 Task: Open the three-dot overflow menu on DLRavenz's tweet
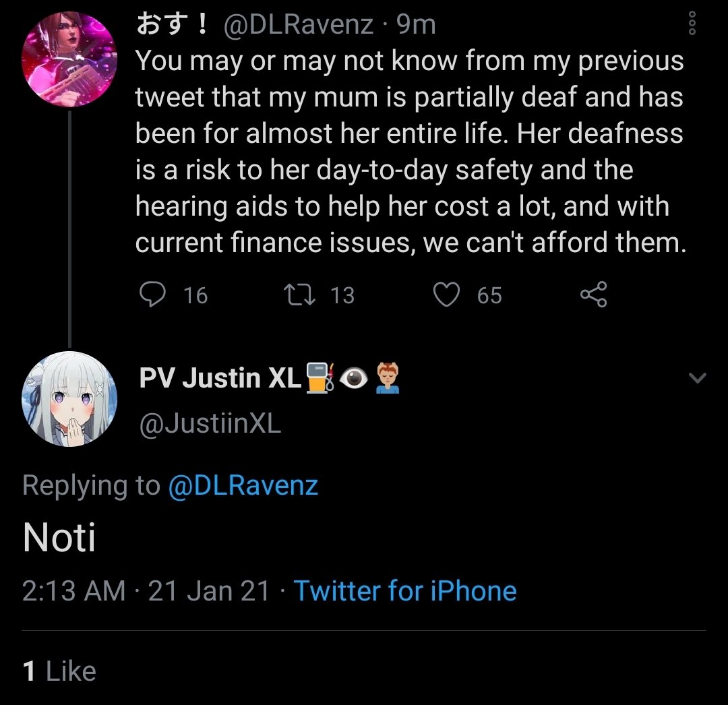point(691,24)
